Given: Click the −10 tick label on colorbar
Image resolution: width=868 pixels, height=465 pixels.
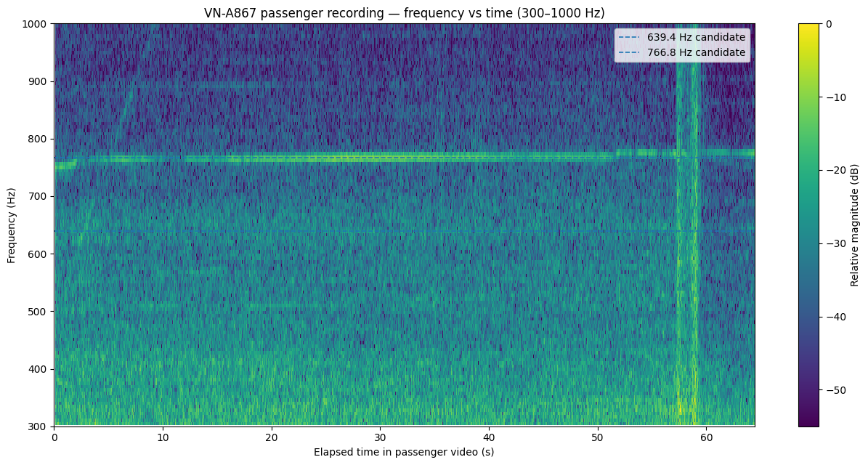Looking at the screenshot, I should 832,97.
